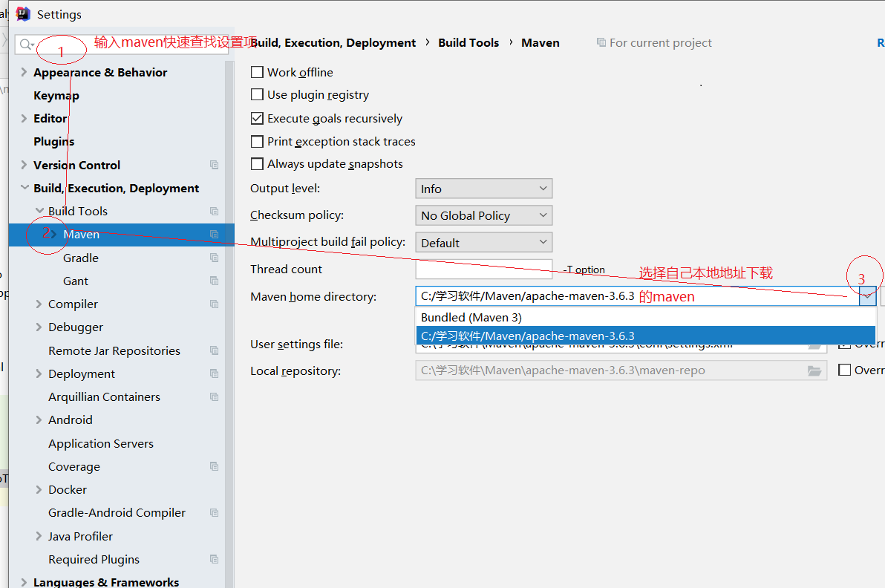
Task: Click the project-level icon beside Required Plugins
Action: (x=215, y=559)
